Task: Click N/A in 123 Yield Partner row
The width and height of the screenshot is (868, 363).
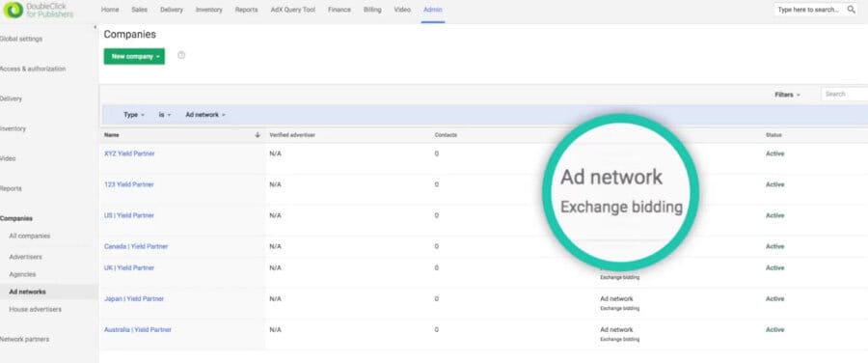Action: pos(275,184)
